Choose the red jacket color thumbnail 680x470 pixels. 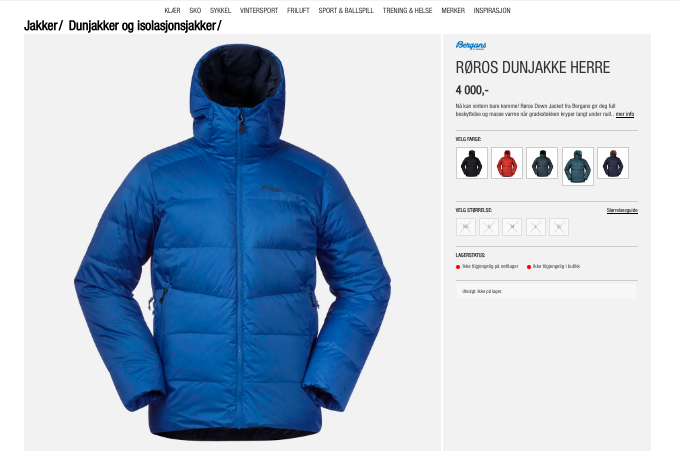click(x=507, y=163)
